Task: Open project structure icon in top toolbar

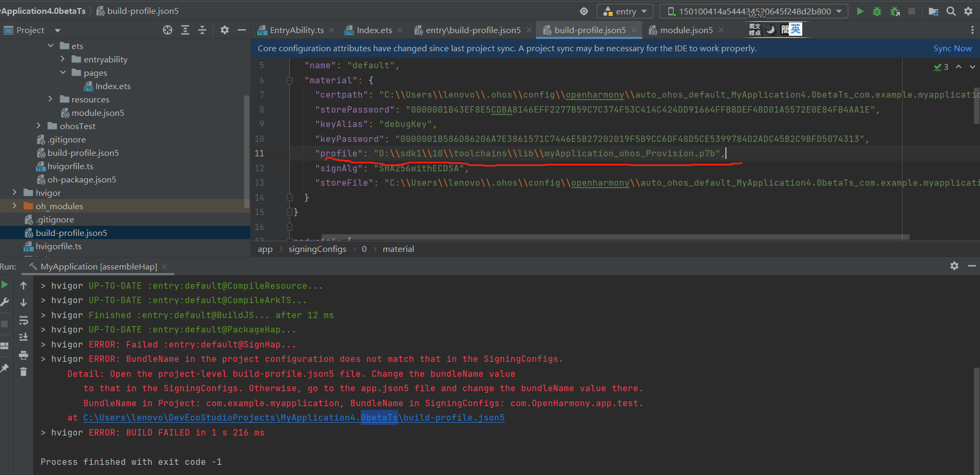Action: (x=934, y=11)
